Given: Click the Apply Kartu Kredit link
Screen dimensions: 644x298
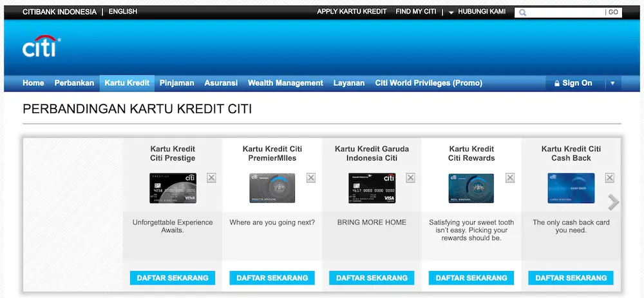Looking at the screenshot, I should [352, 12].
